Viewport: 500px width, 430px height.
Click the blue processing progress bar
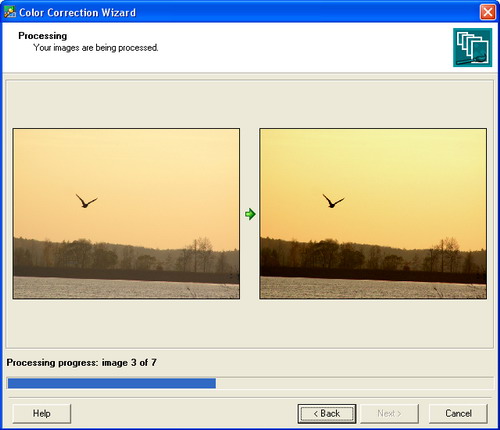tap(250, 383)
